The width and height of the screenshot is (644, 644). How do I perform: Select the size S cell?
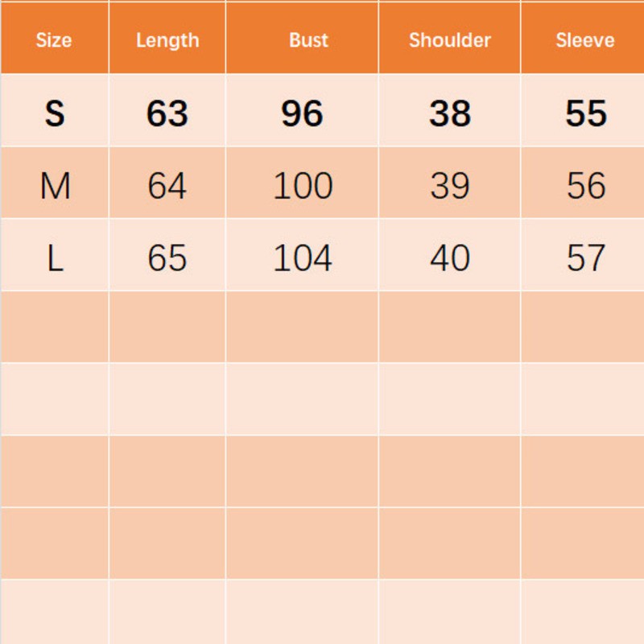click(54, 114)
